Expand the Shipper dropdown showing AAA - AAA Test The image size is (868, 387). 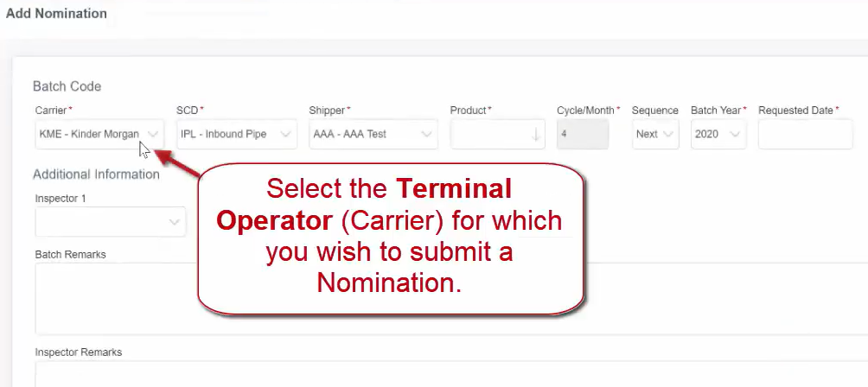(x=372, y=134)
